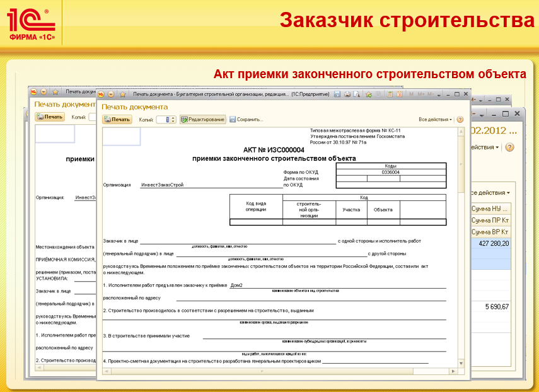Click the 0336004 OKUD code cell
The width and height of the screenshot is (539, 392).
click(x=391, y=173)
